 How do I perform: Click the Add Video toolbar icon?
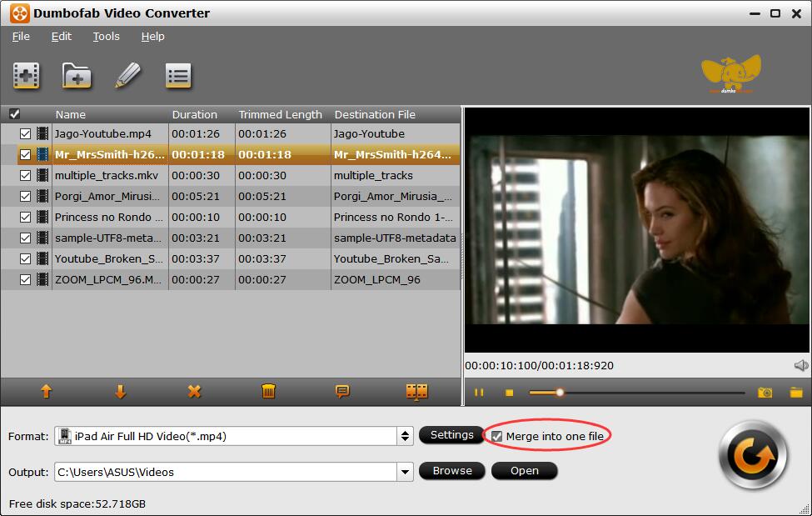point(27,76)
